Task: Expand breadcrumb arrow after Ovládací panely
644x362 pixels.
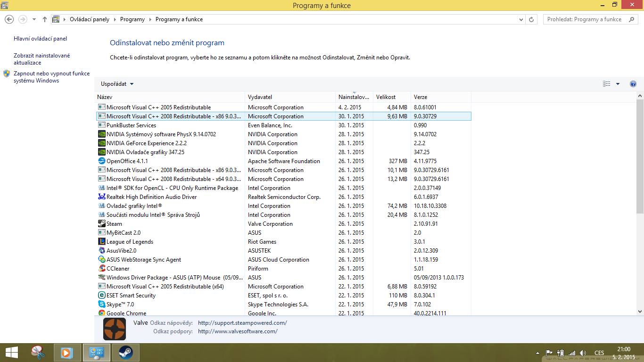Action: tap(115, 19)
